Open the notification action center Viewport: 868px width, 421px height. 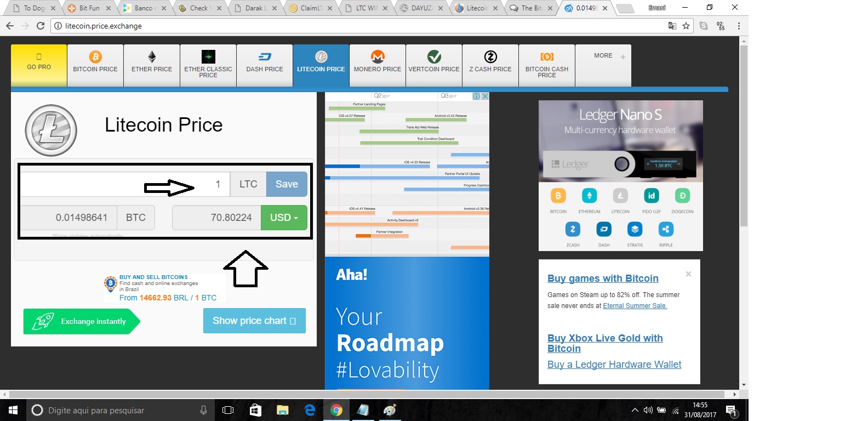[731, 411]
